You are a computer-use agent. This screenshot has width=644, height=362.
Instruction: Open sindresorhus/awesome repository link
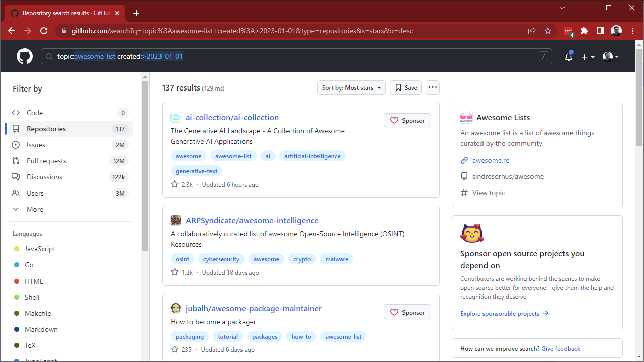click(x=508, y=176)
